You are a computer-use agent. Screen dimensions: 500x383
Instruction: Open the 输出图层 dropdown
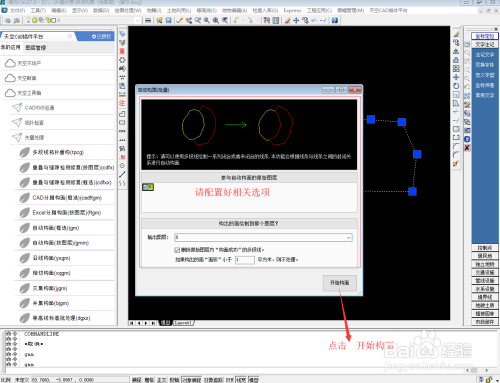coord(348,238)
